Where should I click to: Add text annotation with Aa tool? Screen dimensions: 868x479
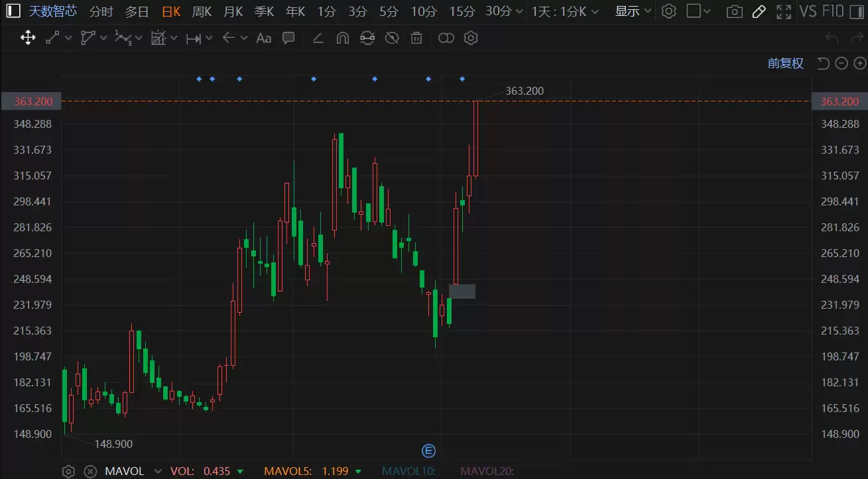[263, 38]
